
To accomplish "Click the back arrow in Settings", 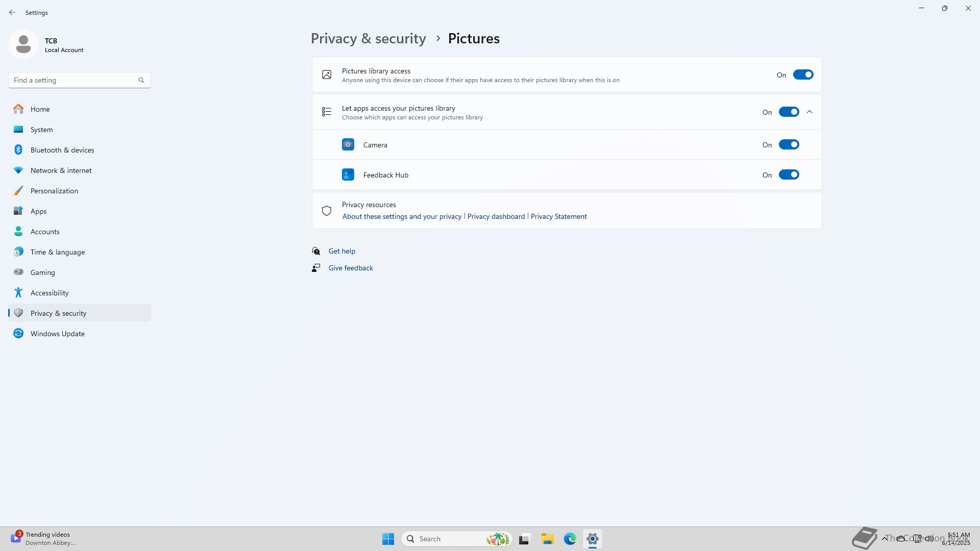I will [x=12, y=12].
